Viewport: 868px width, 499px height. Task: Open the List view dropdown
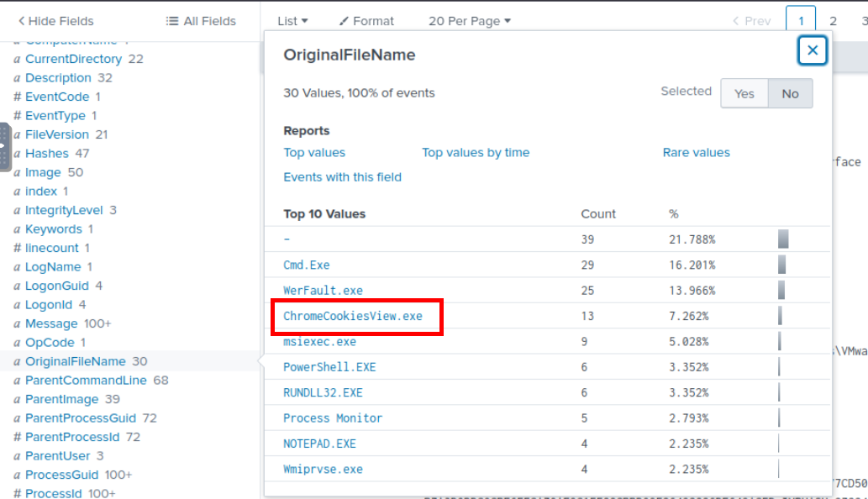click(292, 21)
